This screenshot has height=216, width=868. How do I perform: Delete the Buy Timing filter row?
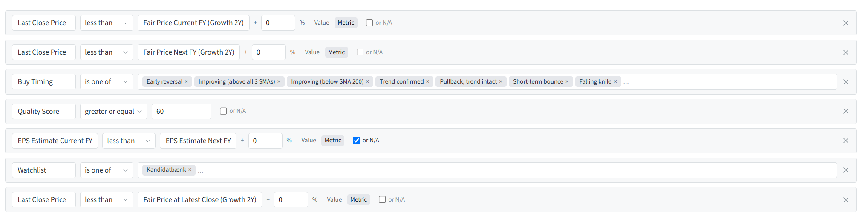tap(845, 82)
